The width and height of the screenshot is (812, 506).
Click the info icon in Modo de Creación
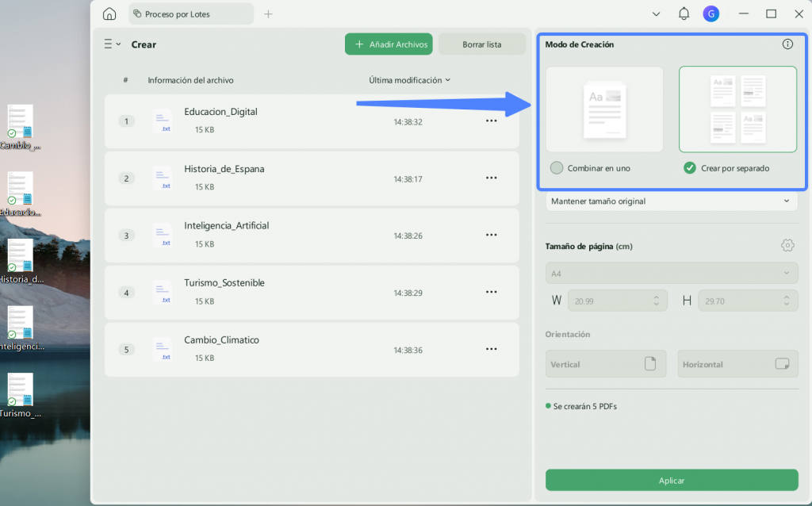pos(787,44)
